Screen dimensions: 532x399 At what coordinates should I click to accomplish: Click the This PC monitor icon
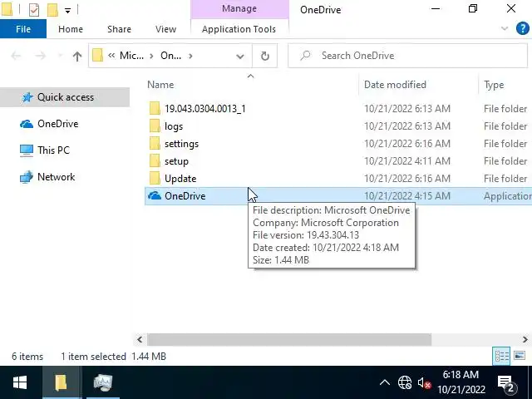coord(27,150)
